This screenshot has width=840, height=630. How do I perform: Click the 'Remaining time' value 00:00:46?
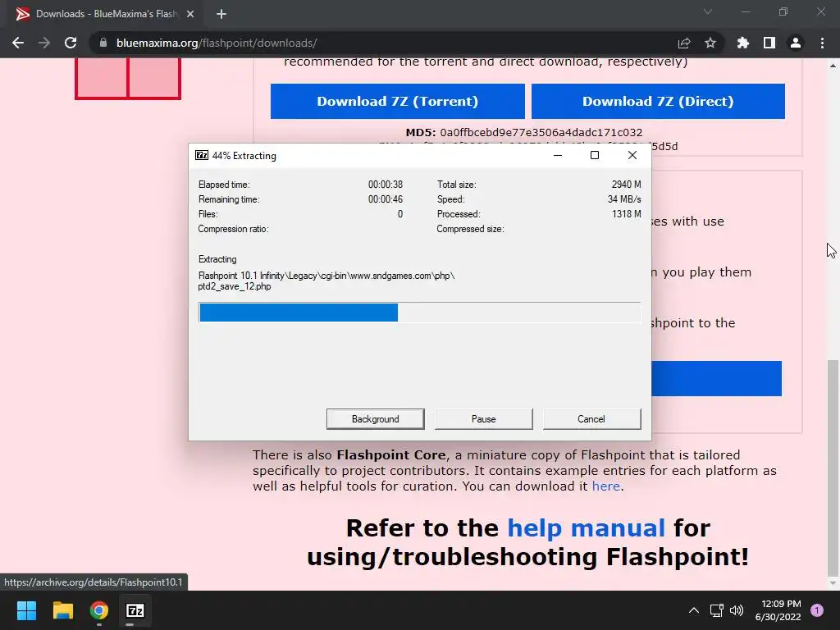(386, 199)
